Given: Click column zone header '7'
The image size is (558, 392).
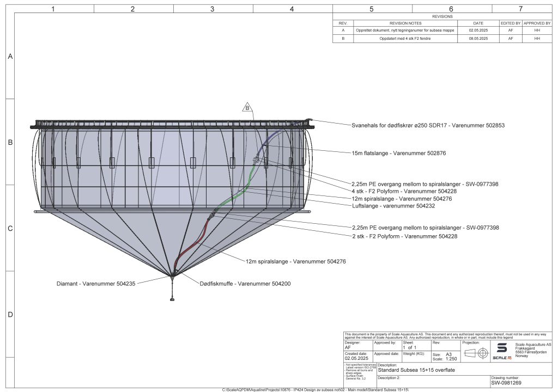Looking at the screenshot, I should tap(520, 9).
